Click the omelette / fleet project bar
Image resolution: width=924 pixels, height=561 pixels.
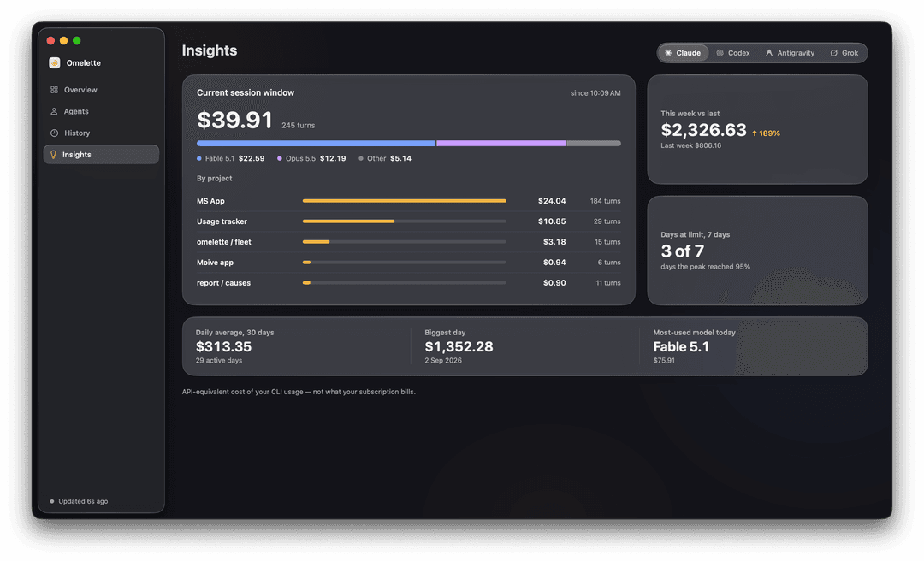click(404, 242)
